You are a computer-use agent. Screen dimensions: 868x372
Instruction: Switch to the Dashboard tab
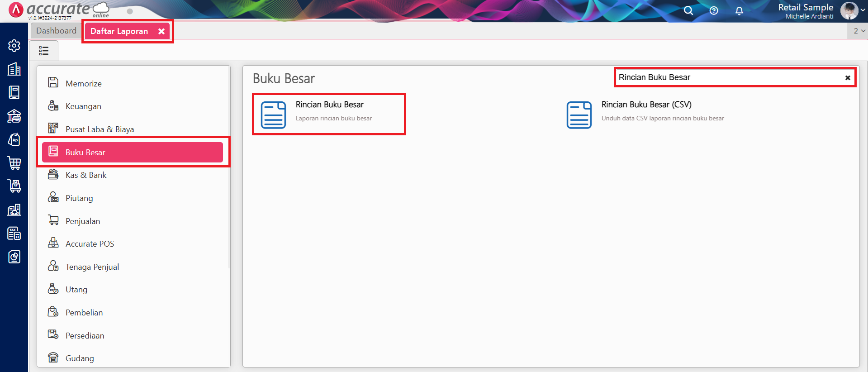tap(56, 31)
